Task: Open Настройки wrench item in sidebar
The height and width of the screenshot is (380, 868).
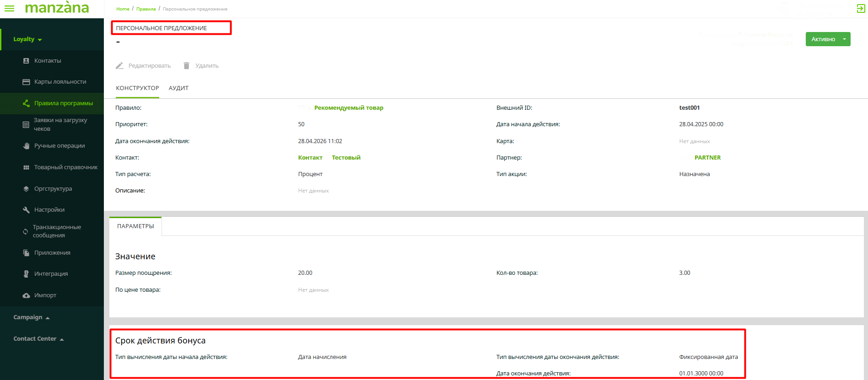Action: pos(49,210)
